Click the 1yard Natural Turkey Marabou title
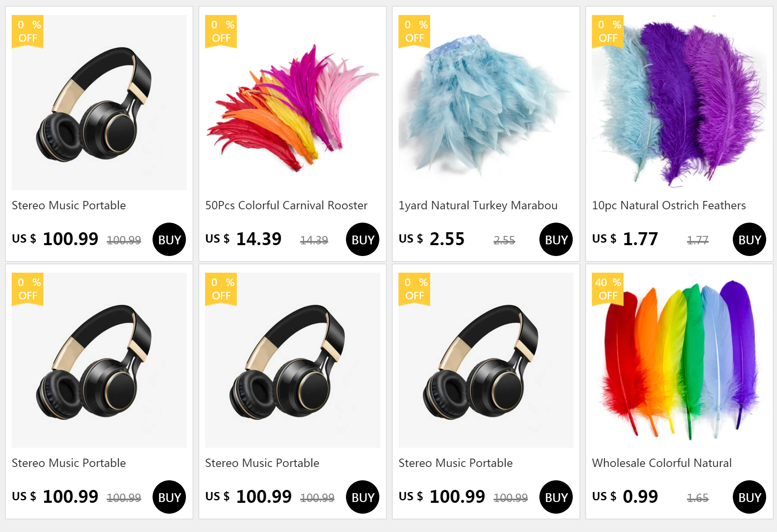Screen dimensions: 777x532 (478, 206)
